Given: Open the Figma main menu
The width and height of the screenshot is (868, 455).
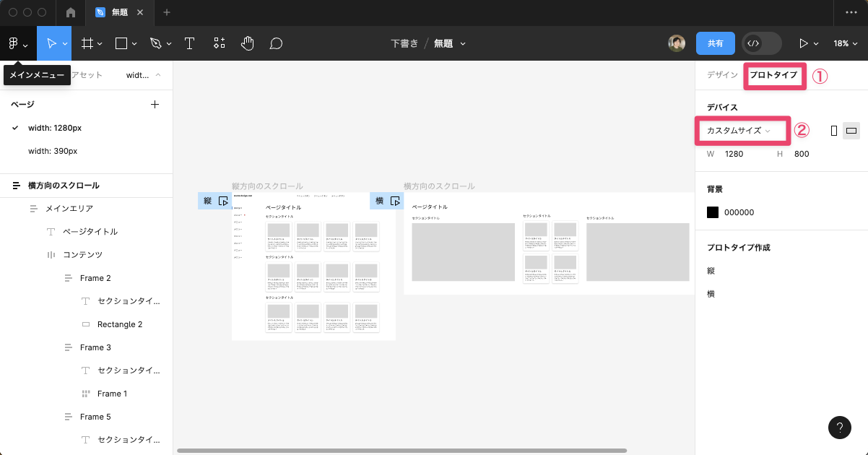Looking at the screenshot, I should pyautogui.click(x=17, y=43).
